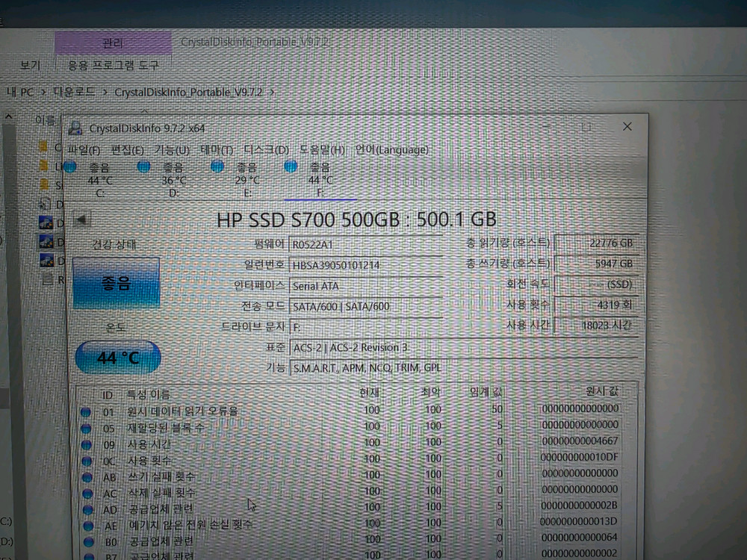
Task: Click CrystalDiskInfo_Portable_V9.7.2 breadcrumb folder
Action: pyautogui.click(x=189, y=92)
